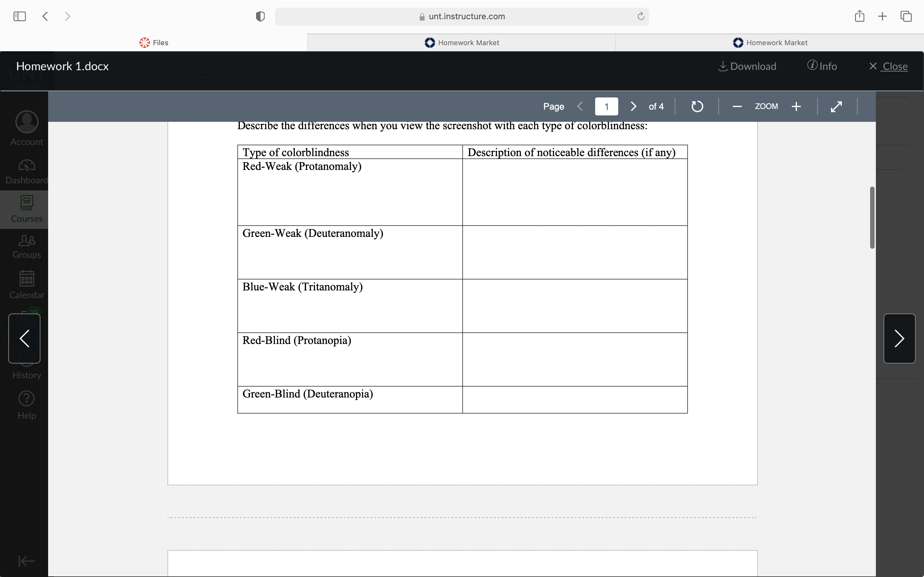The height and width of the screenshot is (577, 924).
Task: Show file Info panel
Action: pos(822,66)
